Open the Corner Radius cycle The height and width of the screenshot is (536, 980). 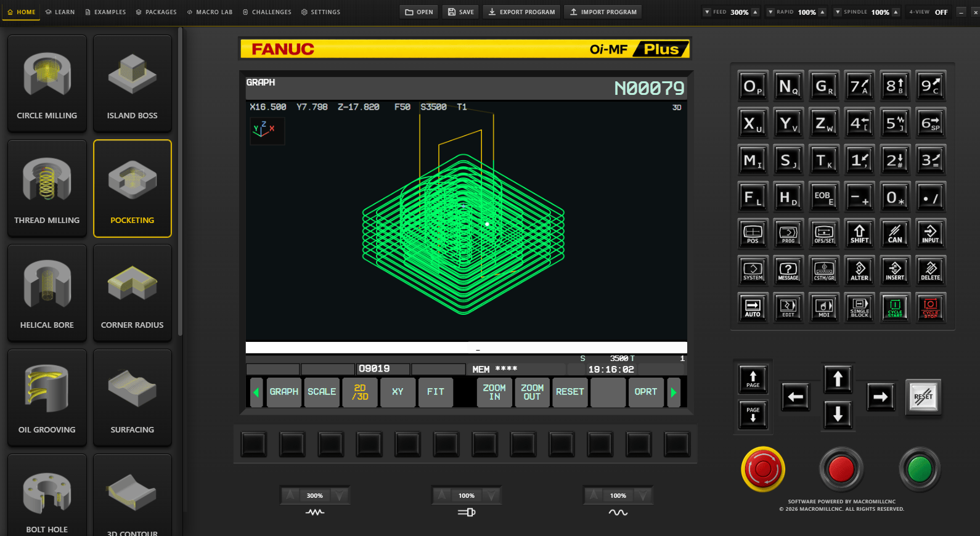[133, 293]
